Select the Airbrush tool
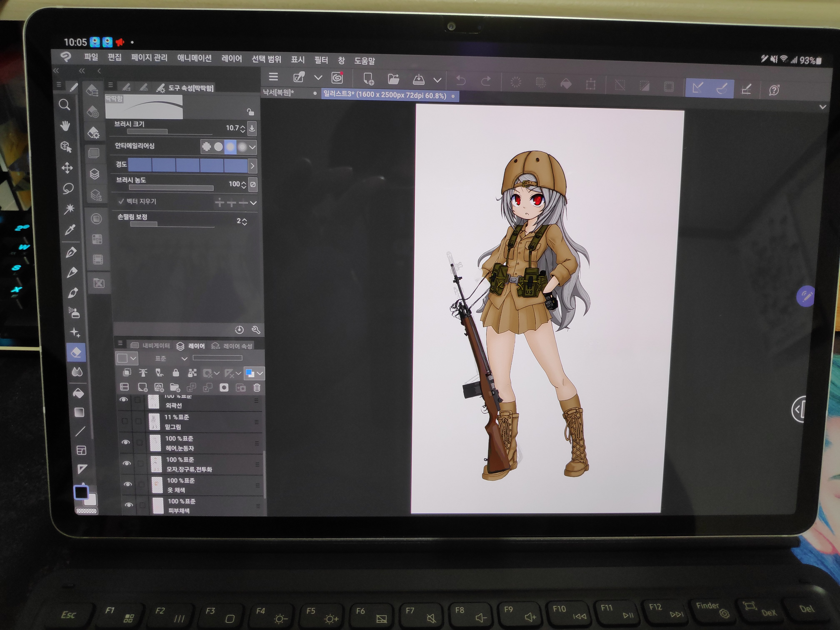 (x=74, y=312)
